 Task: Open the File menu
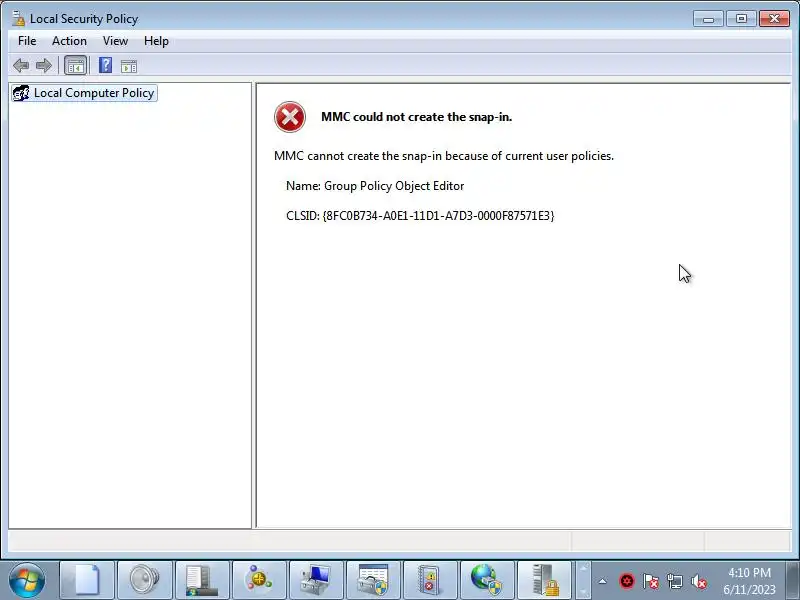pos(27,41)
